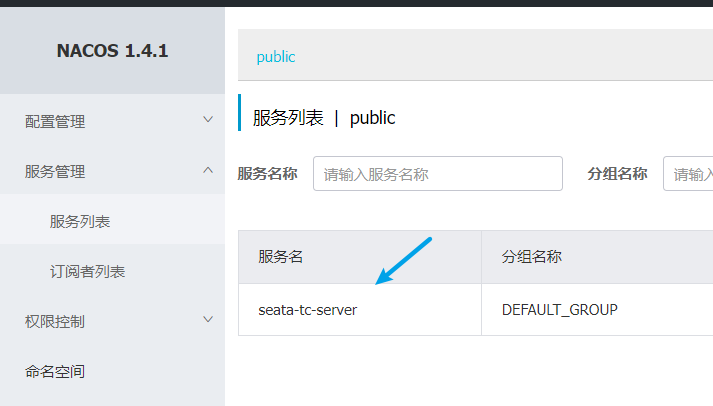Image resolution: width=713 pixels, height=406 pixels.
Task: Expand the 权限控制 chevron arrow
Action: (208, 320)
